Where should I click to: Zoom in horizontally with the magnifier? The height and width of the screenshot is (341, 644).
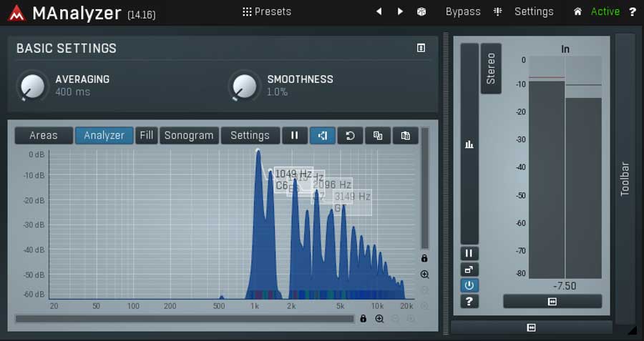379,319
